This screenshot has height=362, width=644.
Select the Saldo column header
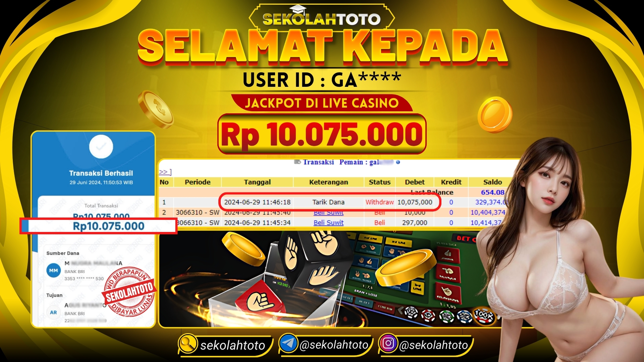pyautogui.click(x=492, y=182)
